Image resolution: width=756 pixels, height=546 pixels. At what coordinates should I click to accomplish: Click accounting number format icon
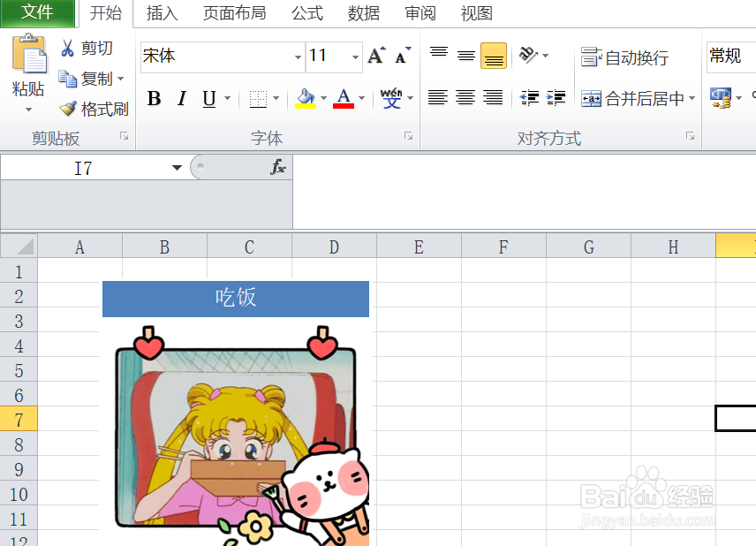[x=721, y=97]
